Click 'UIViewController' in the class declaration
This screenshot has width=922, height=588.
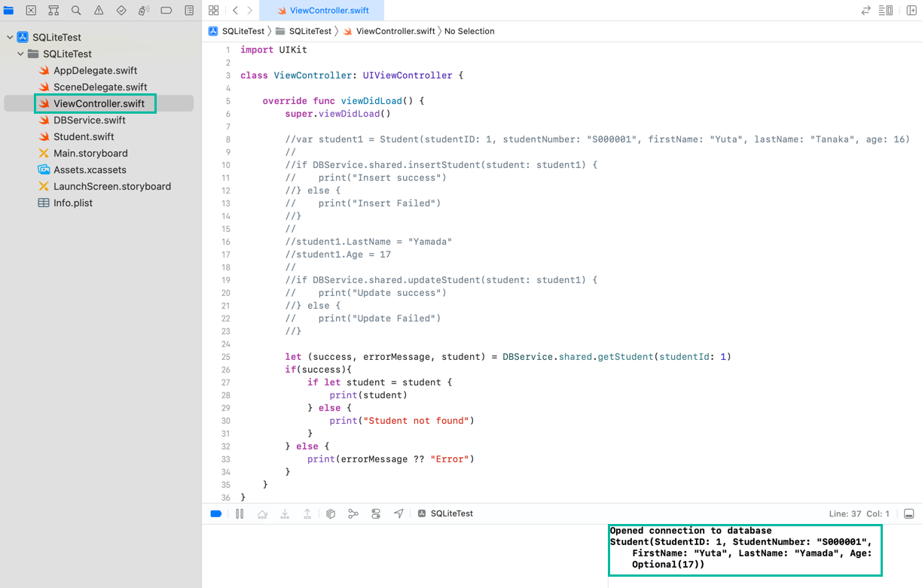408,75
